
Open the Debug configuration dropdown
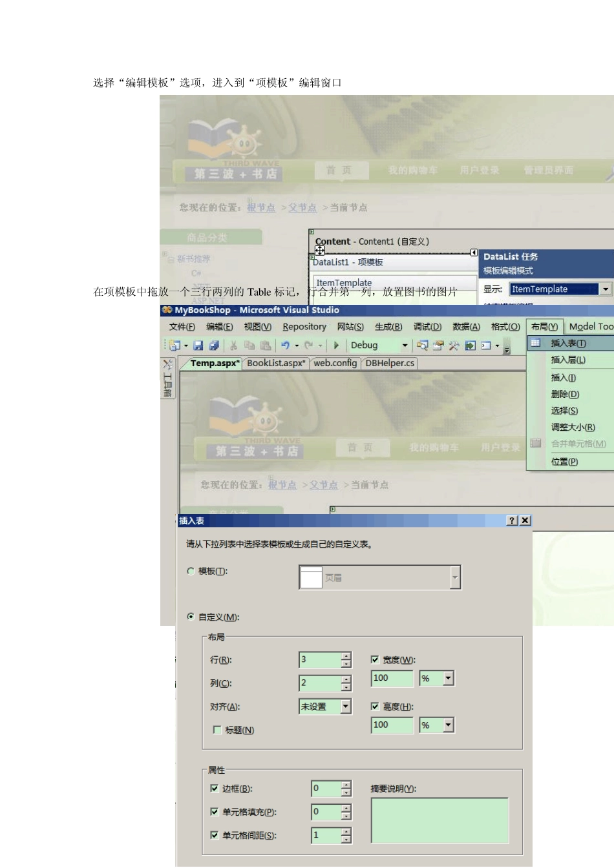pyautogui.click(x=405, y=346)
